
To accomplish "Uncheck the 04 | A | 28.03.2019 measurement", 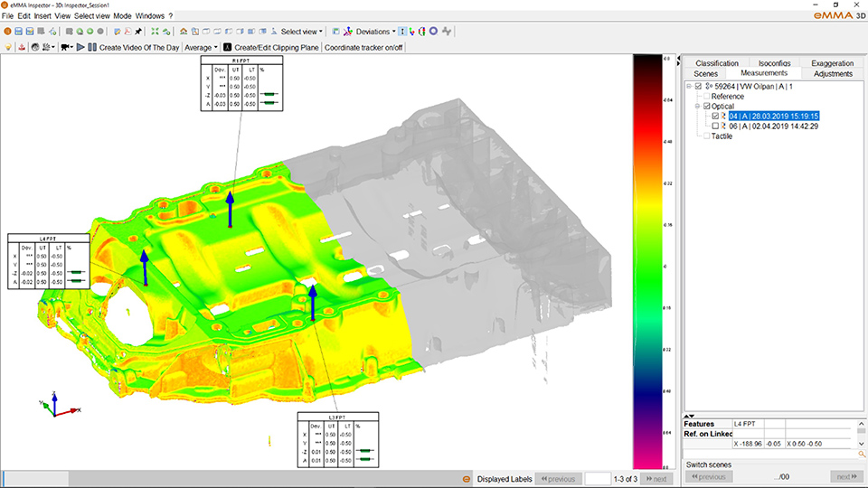I will 716,117.
